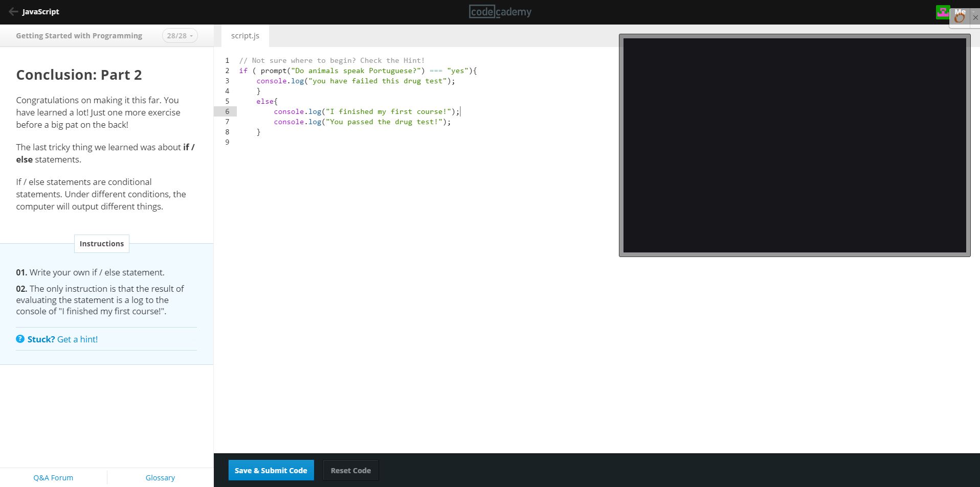Click the orange swirl overlay icon
The height and width of the screenshot is (487, 980).
[960, 18]
